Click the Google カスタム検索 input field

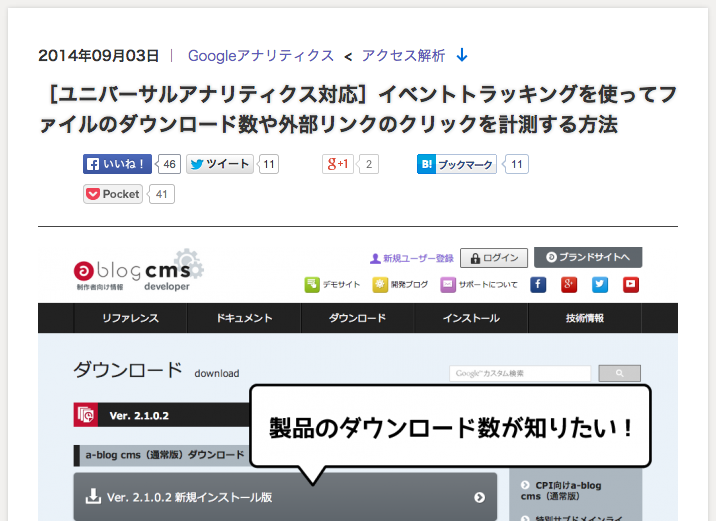(x=520, y=373)
